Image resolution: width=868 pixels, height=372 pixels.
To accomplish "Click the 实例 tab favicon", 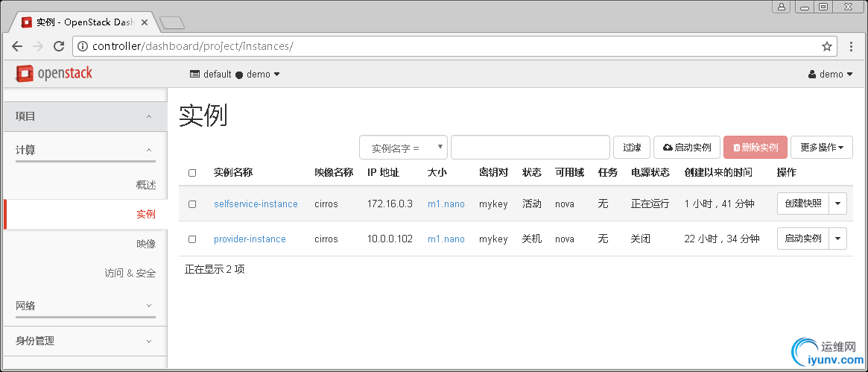I will 26,22.
